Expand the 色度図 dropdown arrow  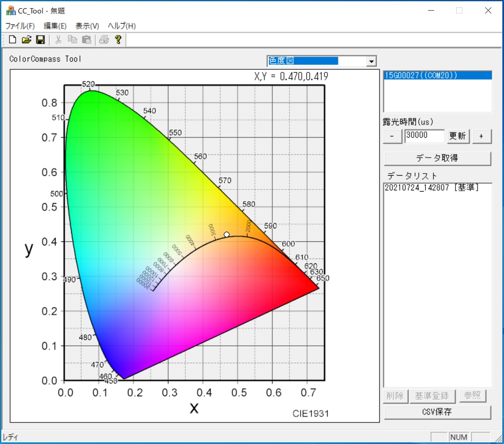(371, 61)
